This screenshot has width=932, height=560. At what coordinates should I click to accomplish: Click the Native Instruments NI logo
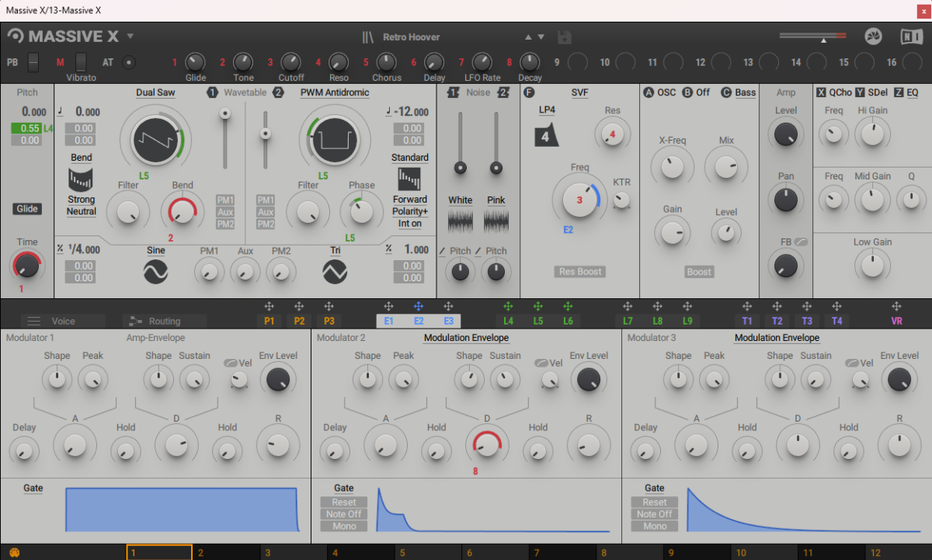(911, 37)
